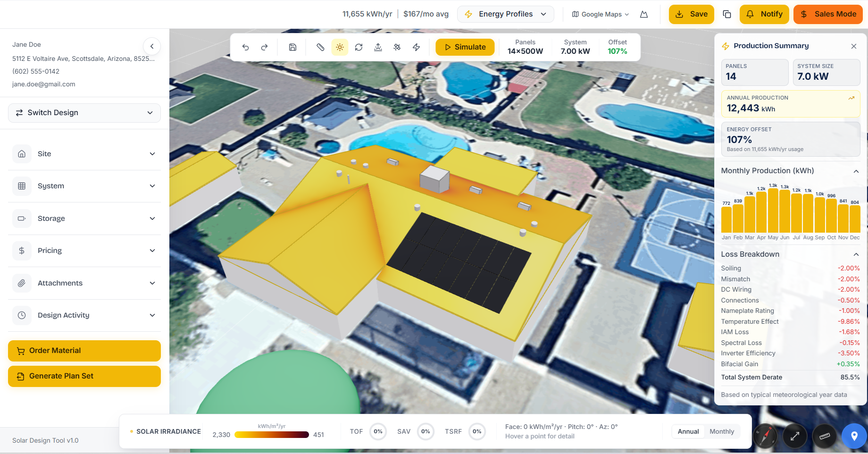Click the diagonal arrows expand view button
This screenshot has width=868, height=454.
[795, 437]
